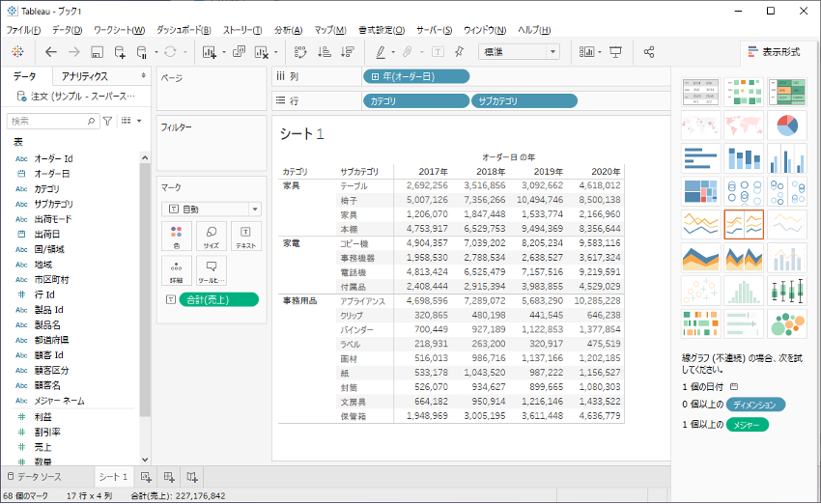Select the packed bubbles chart type
Screen dimensions: 821x504
click(787, 323)
